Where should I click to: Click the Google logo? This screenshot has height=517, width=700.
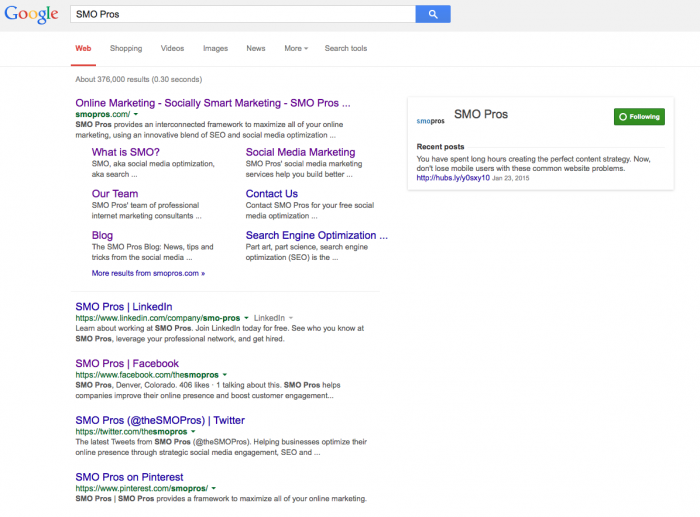pyautogui.click(x=31, y=14)
